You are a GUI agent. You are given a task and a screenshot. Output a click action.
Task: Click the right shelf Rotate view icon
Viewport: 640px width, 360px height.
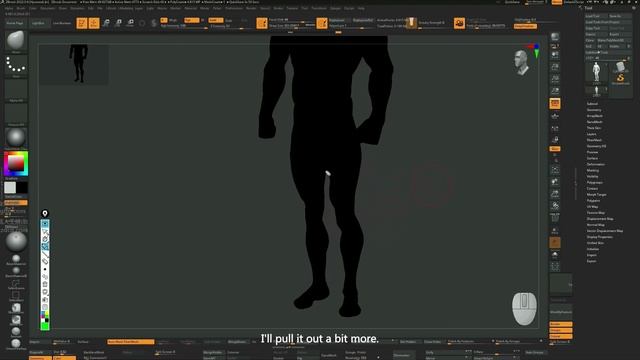pyautogui.click(x=555, y=206)
